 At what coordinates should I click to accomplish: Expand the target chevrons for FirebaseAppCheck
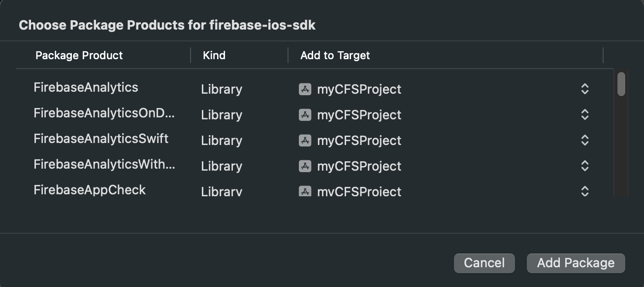coord(584,191)
